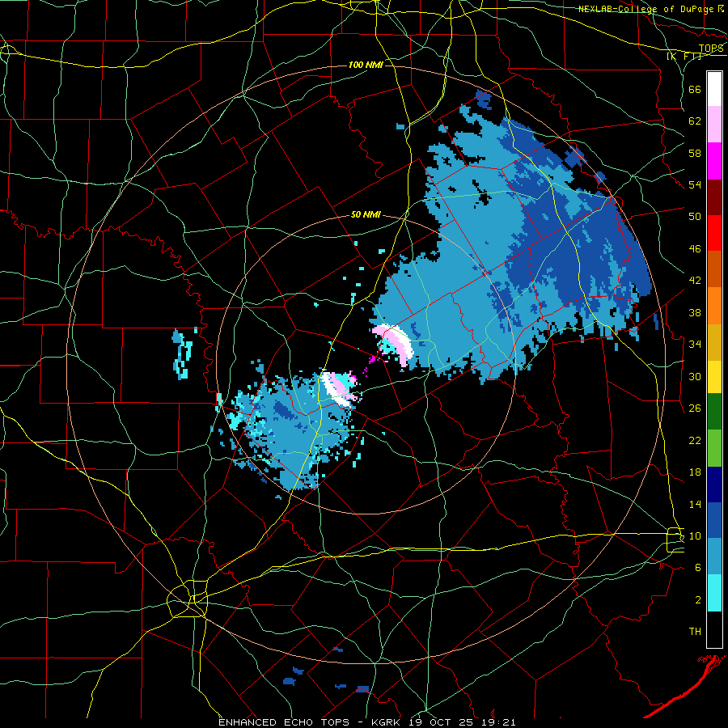Click the 50 NMI range ring label
This screenshot has width=728, height=728.
[x=366, y=214]
